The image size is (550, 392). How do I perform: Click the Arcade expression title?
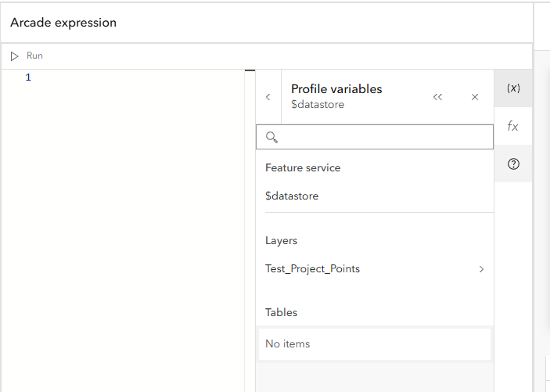click(63, 23)
